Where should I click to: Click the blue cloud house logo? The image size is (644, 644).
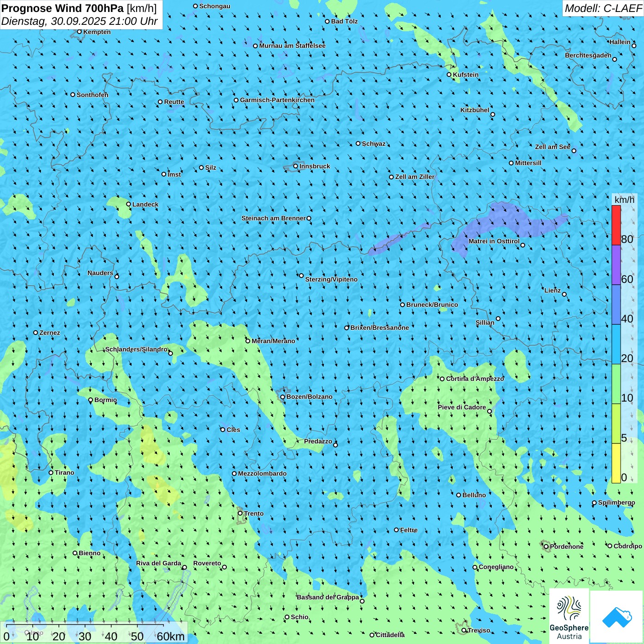[617, 617]
